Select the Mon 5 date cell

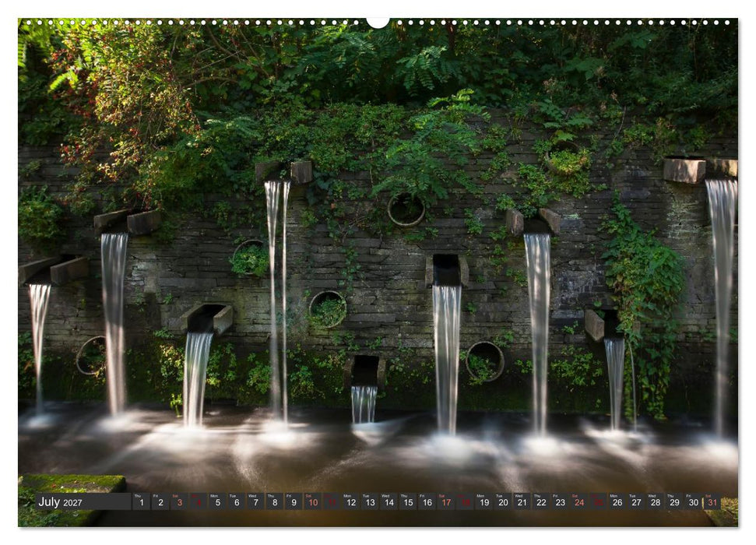pos(217,501)
